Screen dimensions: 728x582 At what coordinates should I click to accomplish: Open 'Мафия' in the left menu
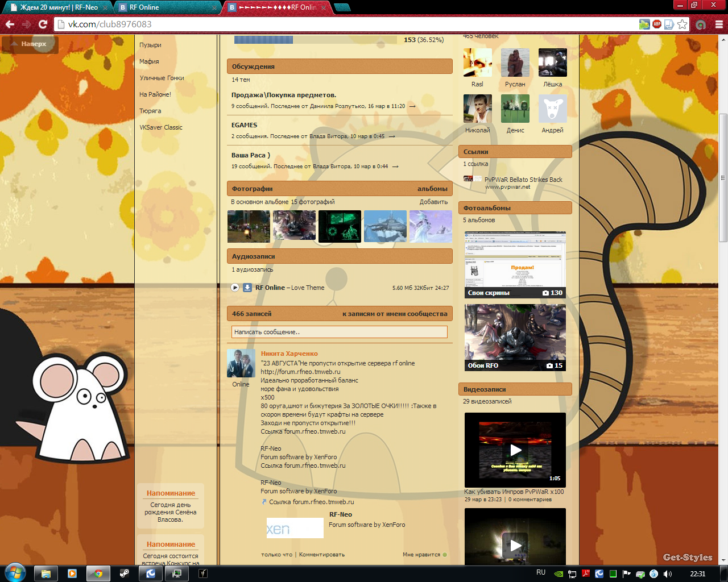(149, 61)
